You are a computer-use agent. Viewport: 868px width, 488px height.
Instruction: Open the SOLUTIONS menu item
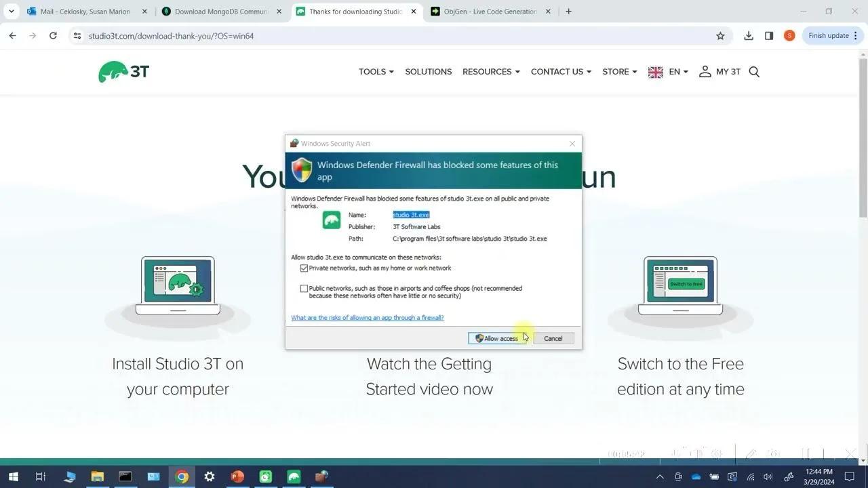429,72
